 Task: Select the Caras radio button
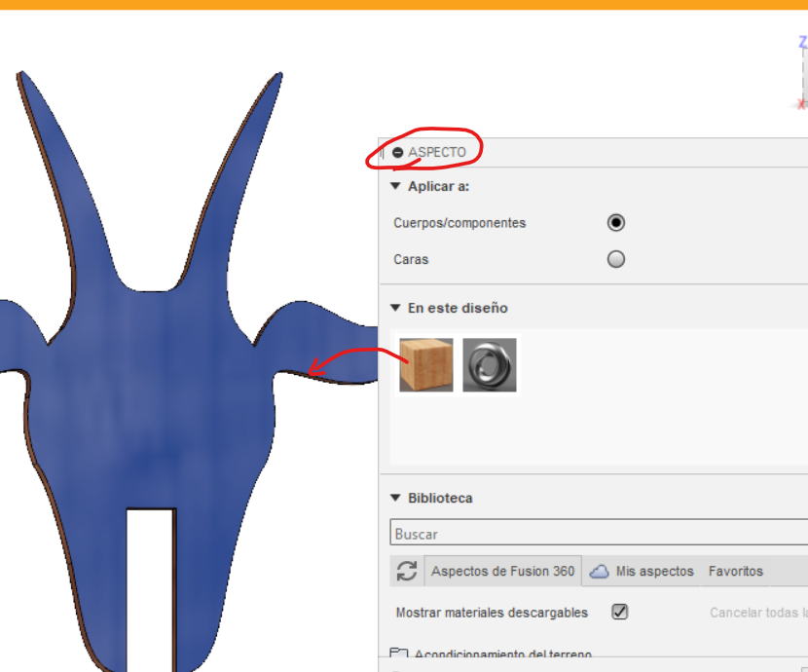(615, 259)
